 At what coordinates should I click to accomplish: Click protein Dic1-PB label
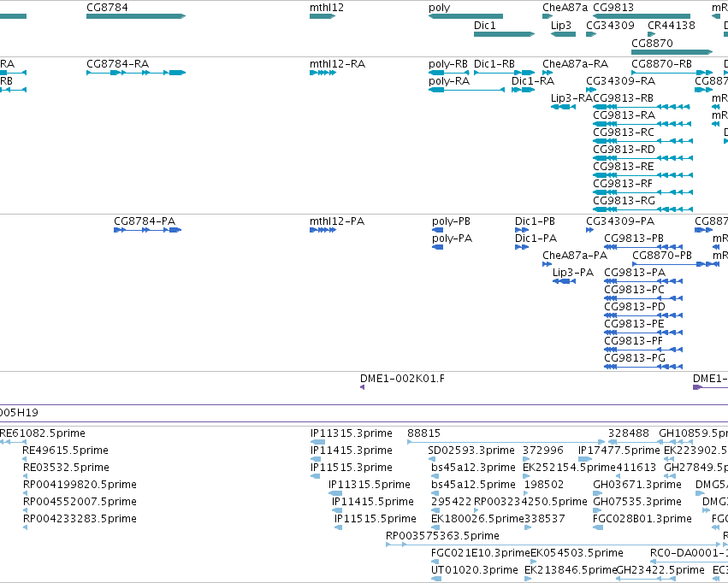click(535, 221)
